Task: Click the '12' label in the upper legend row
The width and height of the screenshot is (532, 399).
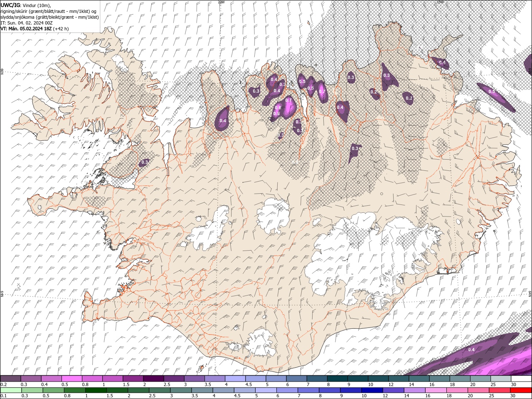Action: (391, 384)
